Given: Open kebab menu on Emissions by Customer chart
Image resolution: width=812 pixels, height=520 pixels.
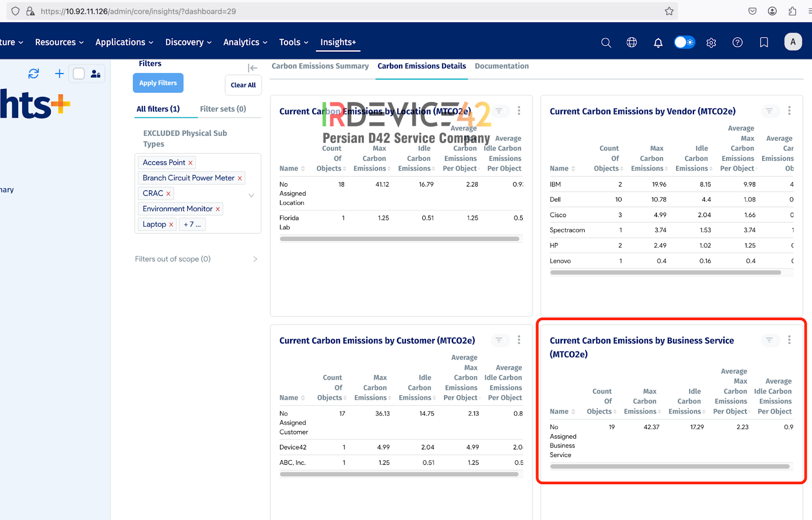Looking at the screenshot, I should coord(519,340).
